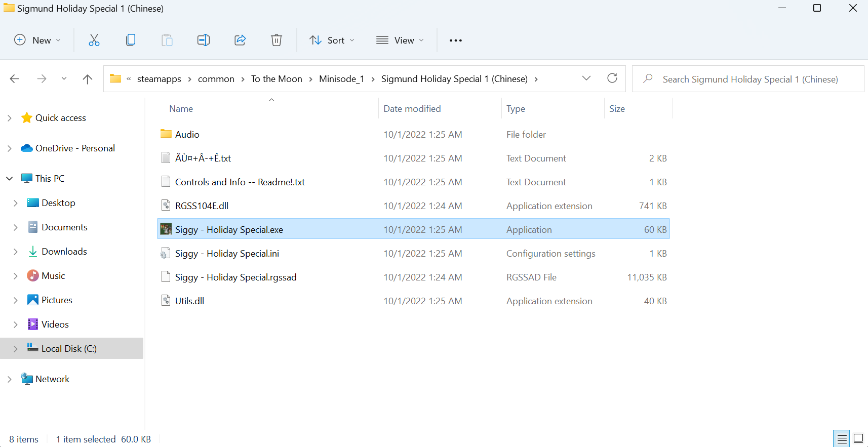Image resolution: width=868 pixels, height=447 pixels.
Task: Click the 11,035 KB size cell
Action: coord(647,277)
